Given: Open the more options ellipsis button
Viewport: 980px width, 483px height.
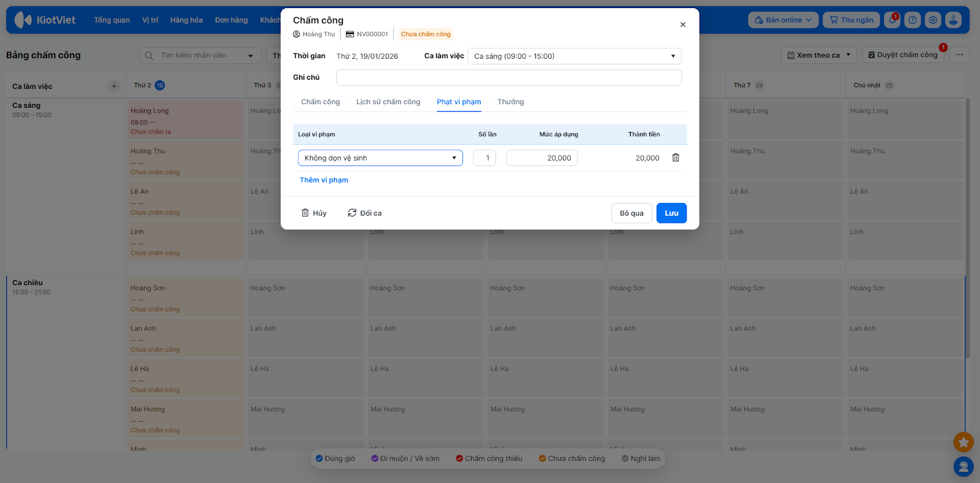Looking at the screenshot, I should (959, 55).
